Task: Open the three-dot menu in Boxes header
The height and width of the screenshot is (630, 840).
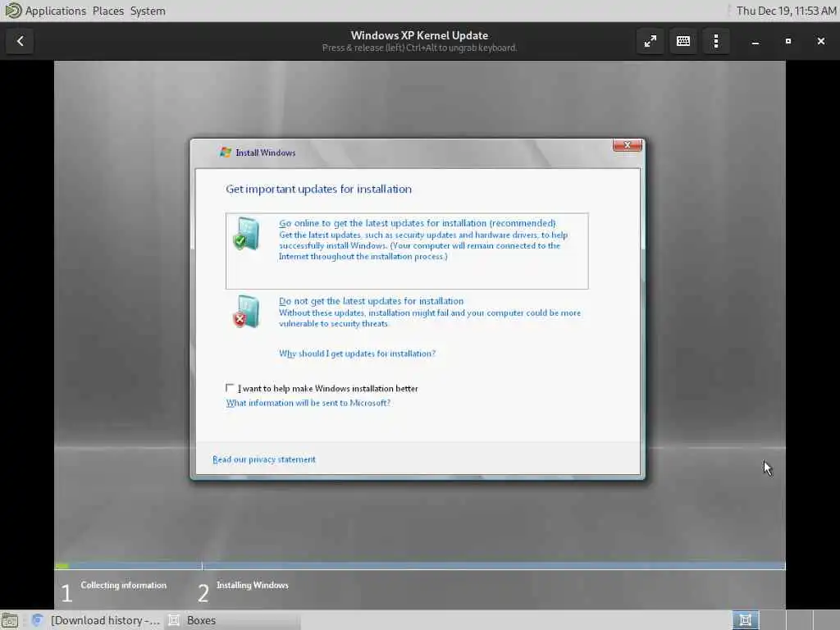Action: [x=715, y=41]
